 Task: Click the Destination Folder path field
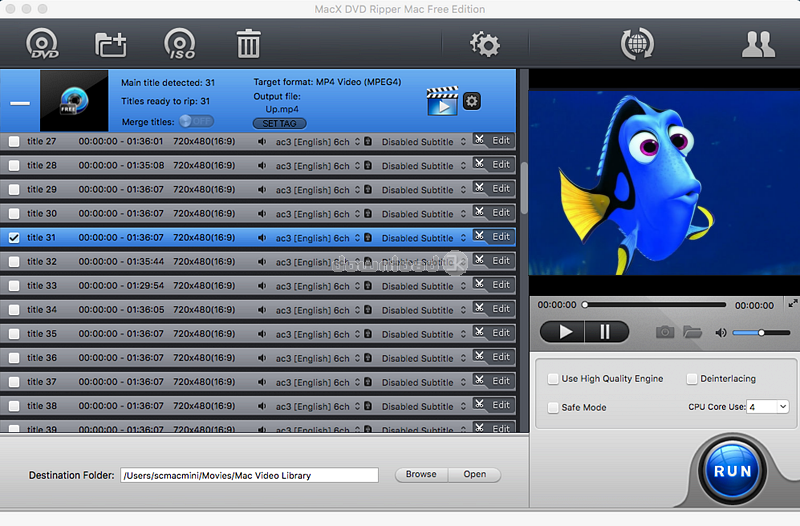pyautogui.click(x=249, y=475)
